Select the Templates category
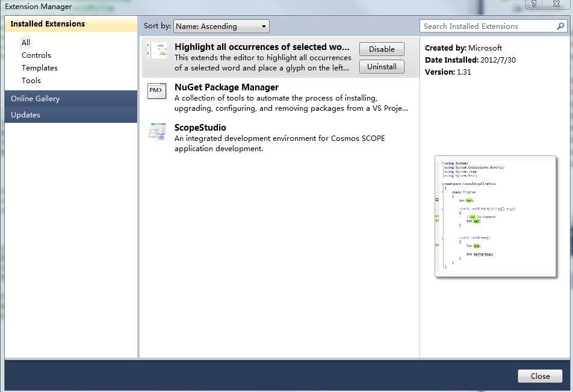Viewport: 573px width, 392px height. point(40,68)
